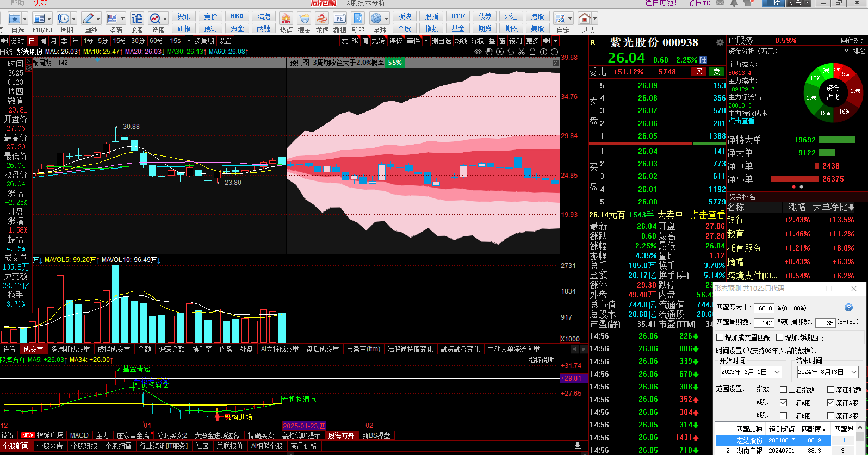The image size is (868, 455).
Task: Uncheck the 深证A股 checkbox
Action: point(830,403)
